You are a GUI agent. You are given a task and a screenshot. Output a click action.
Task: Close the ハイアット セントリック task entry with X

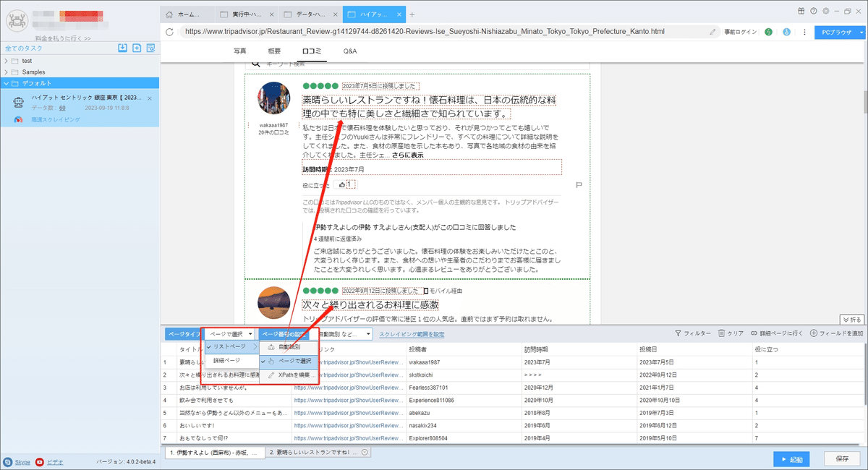pos(150,98)
